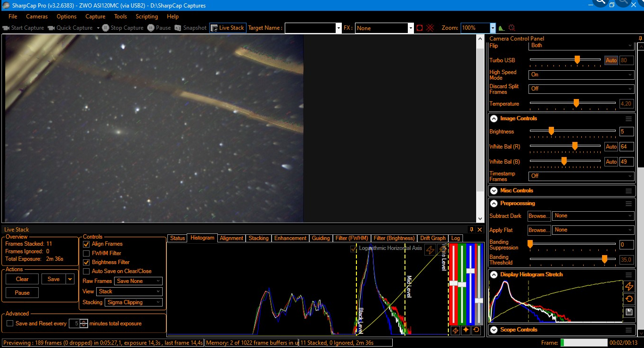Open the Stacking Sigma Clipping dropdown
The width and height of the screenshot is (644, 348).
(133, 302)
